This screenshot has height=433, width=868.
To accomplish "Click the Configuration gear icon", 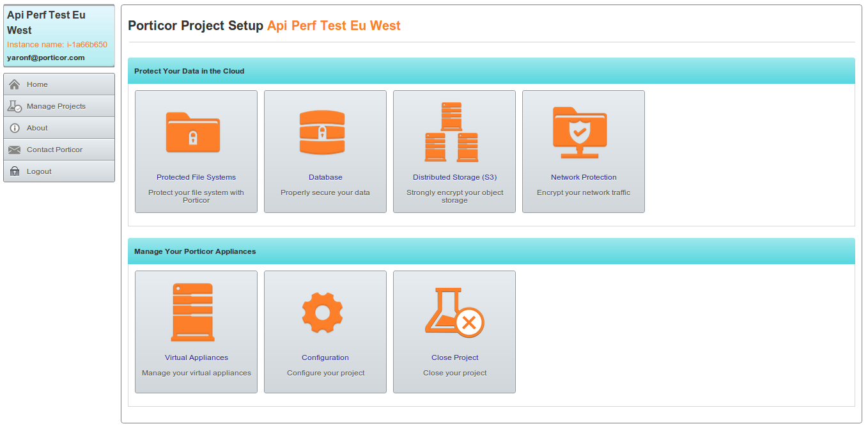I will pyautogui.click(x=322, y=313).
